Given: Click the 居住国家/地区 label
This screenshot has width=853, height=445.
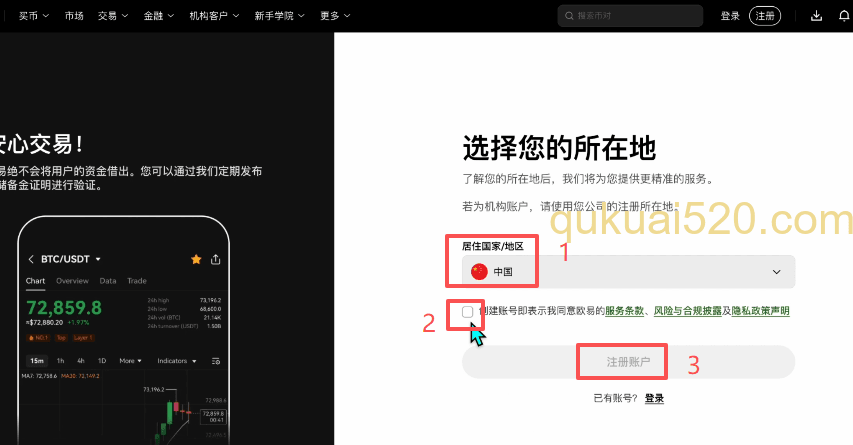Looking at the screenshot, I should click(493, 246).
